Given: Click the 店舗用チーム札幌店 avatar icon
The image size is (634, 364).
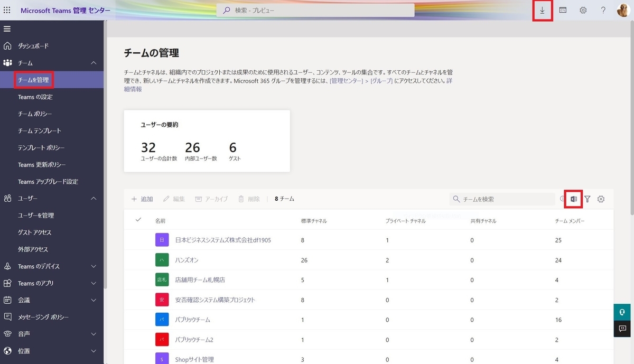Looking at the screenshot, I should pyautogui.click(x=162, y=280).
